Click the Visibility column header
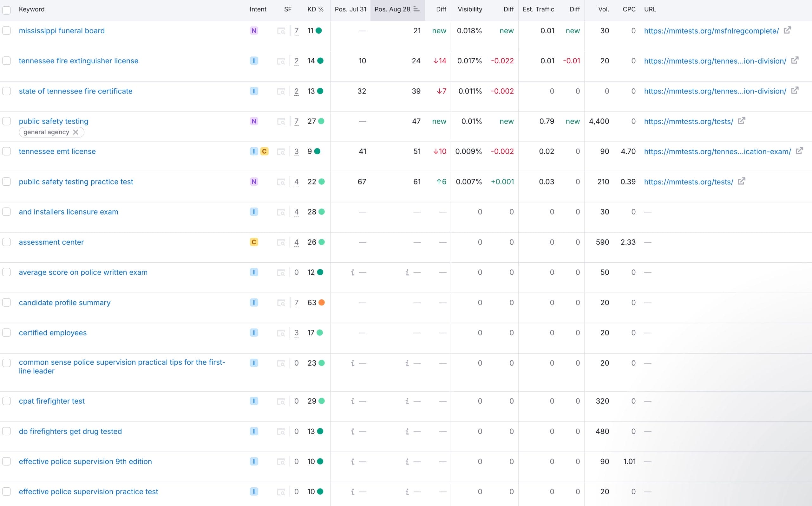 [470, 10]
